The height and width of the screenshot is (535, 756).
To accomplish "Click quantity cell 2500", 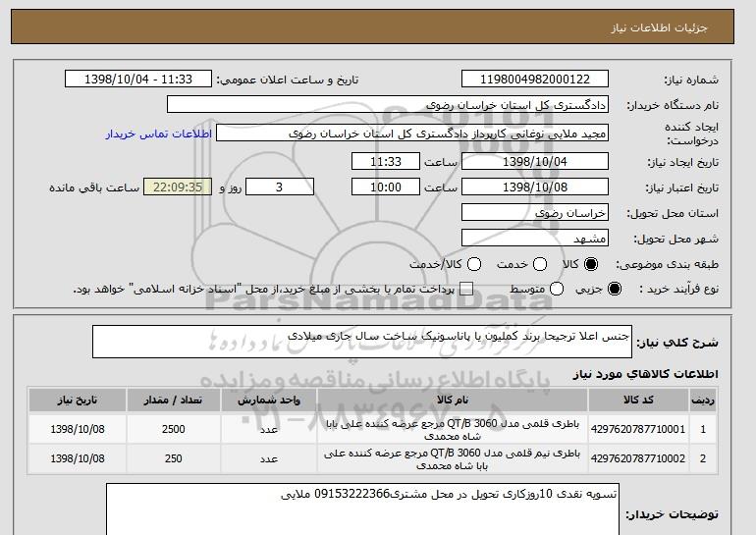I will pos(174,429).
